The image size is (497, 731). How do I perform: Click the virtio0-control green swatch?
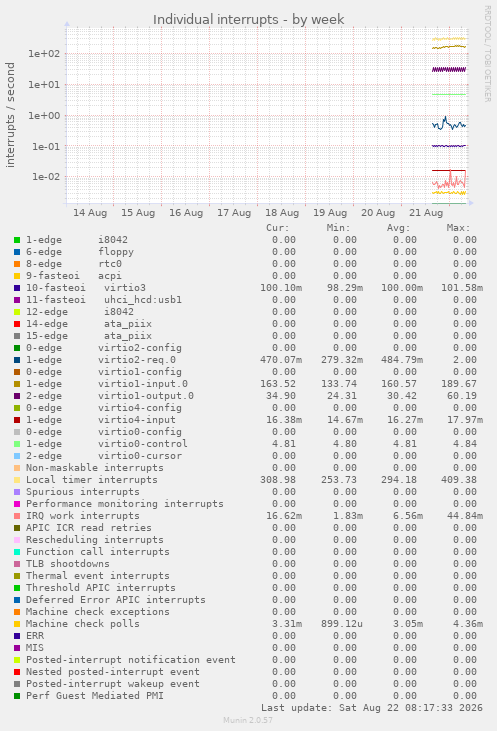pyautogui.click(x=17, y=444)
